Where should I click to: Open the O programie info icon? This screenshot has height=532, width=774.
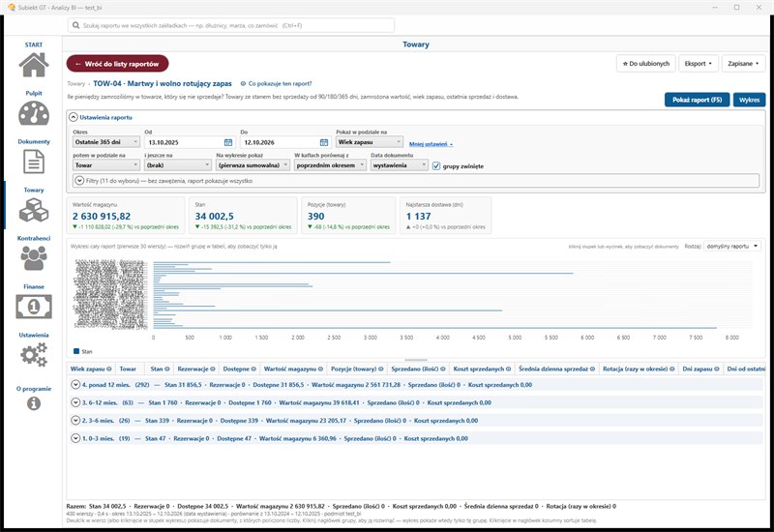[34, 403]
